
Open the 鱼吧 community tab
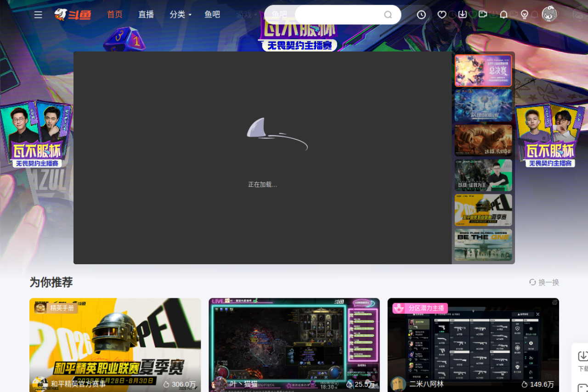coord(212,15)
